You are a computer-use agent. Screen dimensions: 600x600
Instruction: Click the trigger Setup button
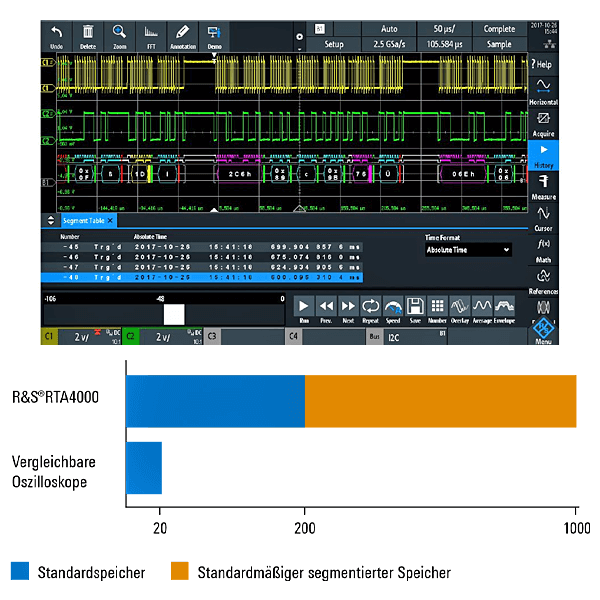(x=334, y=44)
